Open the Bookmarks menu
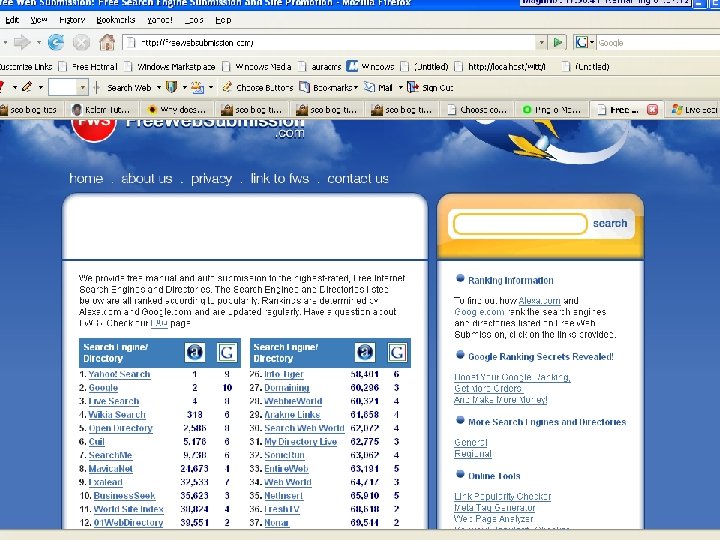The image size is (720, 540). 116,20
